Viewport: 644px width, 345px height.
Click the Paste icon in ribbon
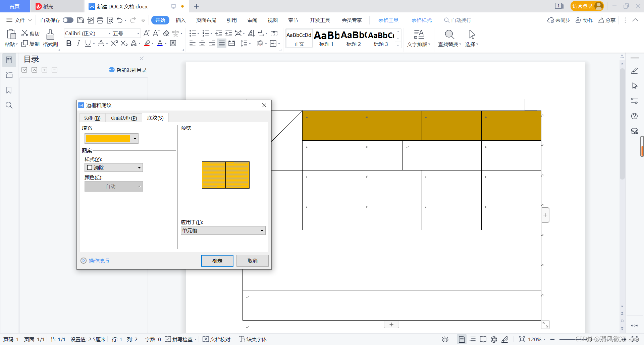click(x=11, y=34)
